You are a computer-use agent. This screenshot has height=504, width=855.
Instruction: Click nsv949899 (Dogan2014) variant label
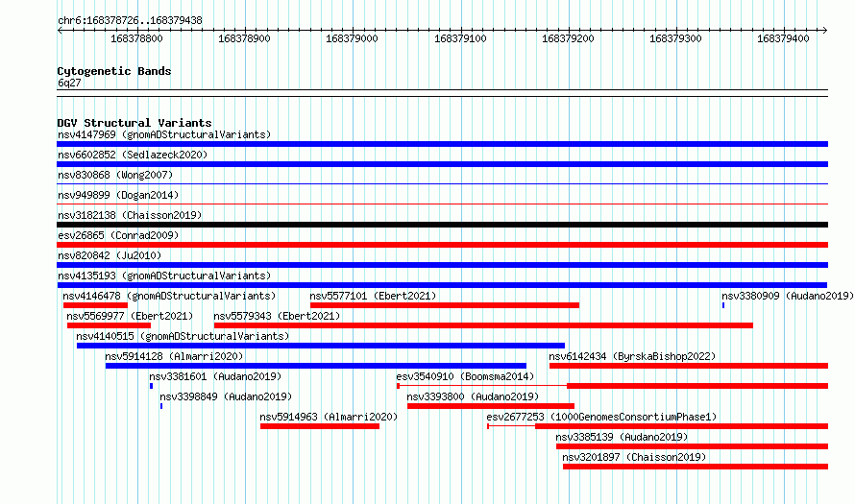click(x=118, y=195)
